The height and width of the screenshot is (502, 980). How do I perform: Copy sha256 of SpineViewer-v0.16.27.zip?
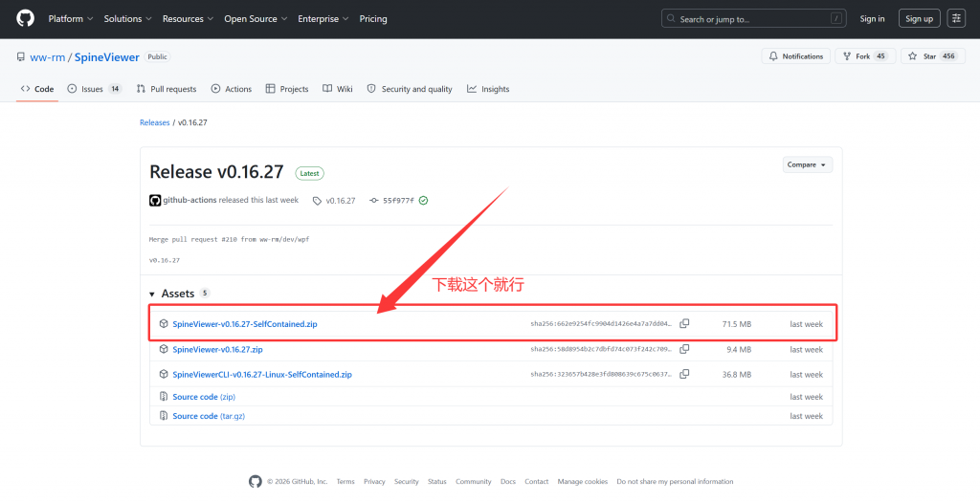tap(684, 349)
